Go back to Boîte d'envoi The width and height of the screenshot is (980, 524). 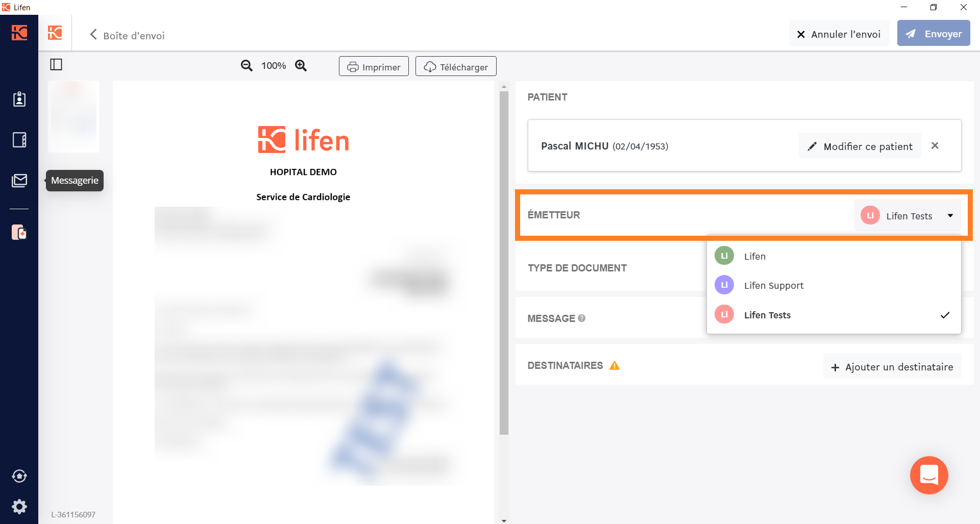[128, 35]
